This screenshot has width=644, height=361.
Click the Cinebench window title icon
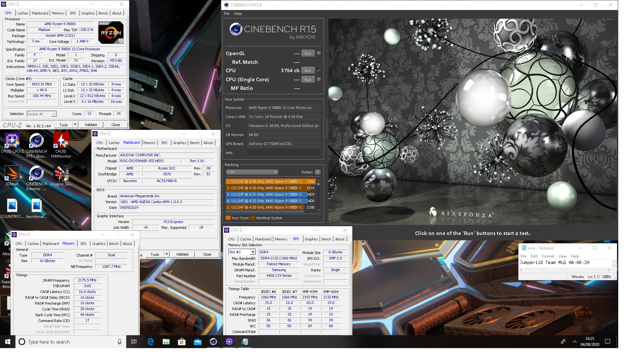pyautogui.click(x=226, y=5)
